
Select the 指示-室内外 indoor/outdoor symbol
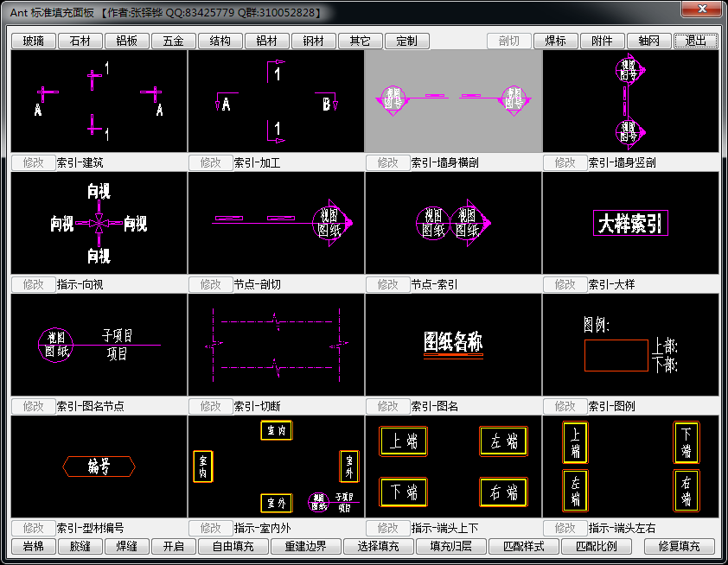(276, 467)
